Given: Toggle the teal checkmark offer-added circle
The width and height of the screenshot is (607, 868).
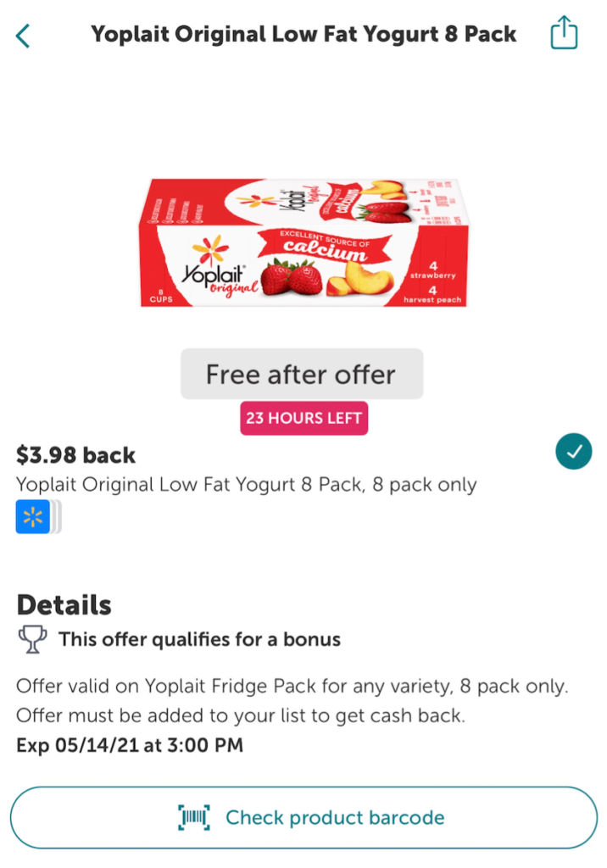Looking at the screenshot, I should [x=573, y=451].
